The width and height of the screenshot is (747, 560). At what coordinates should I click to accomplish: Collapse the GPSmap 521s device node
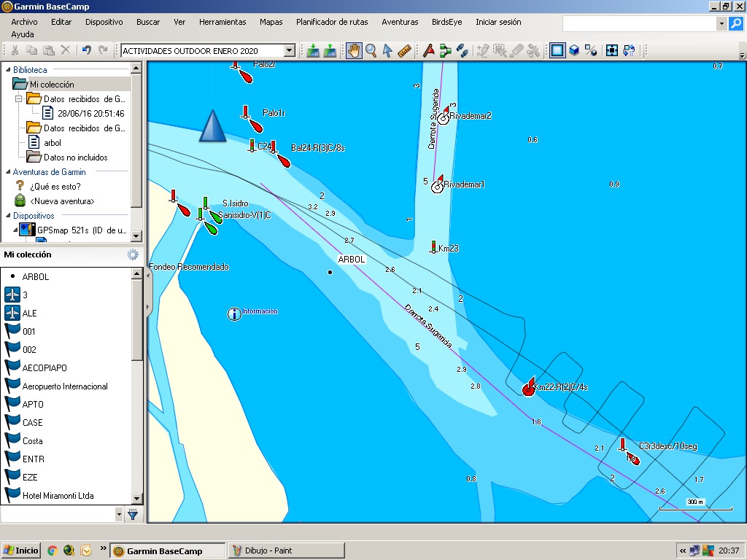pos(15,230)
